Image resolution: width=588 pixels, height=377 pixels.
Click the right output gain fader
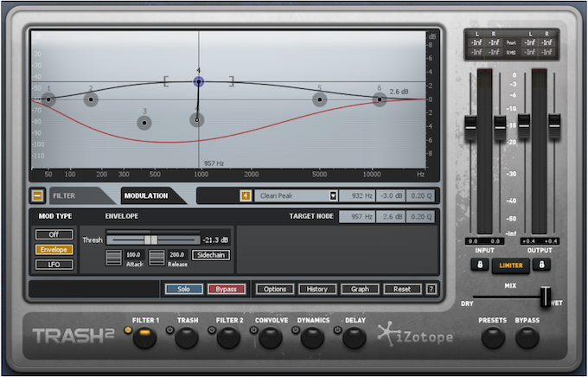click(x=554, y=126)
